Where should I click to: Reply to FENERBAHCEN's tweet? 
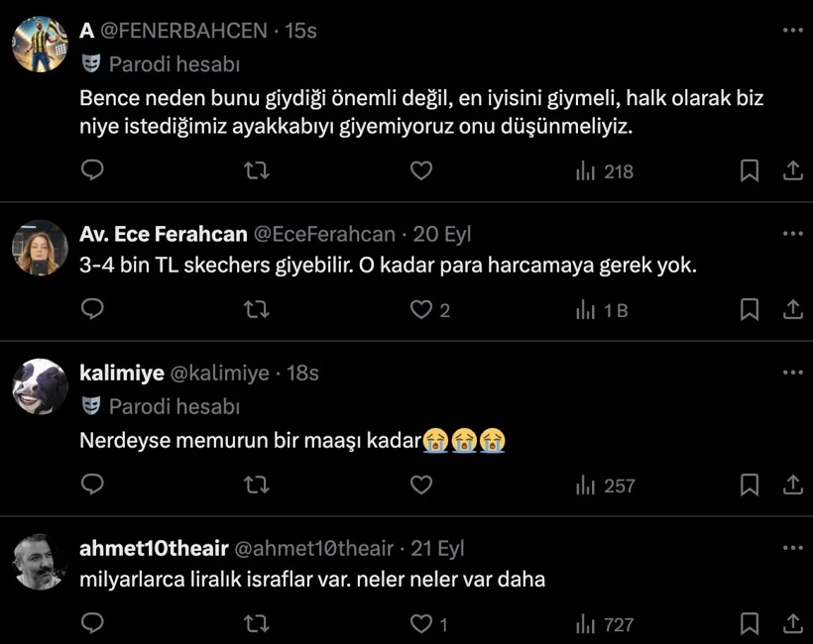(x=92, y=170)
